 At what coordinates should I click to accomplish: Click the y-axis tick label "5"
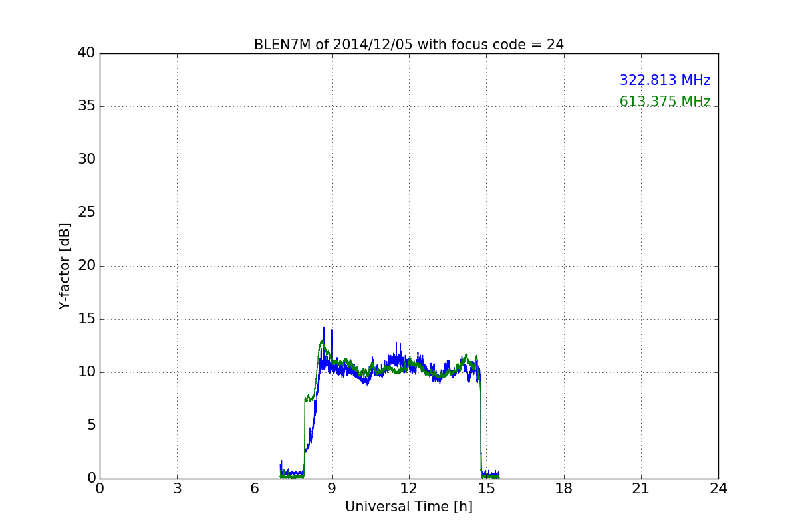point(91,426)
